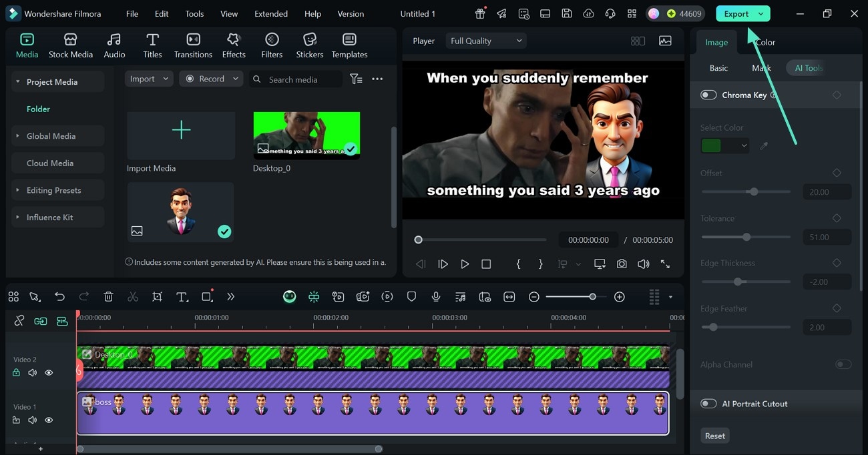Lock the Video 1 track
This screenshot has height=455, width=868.
tap(16, 420)
